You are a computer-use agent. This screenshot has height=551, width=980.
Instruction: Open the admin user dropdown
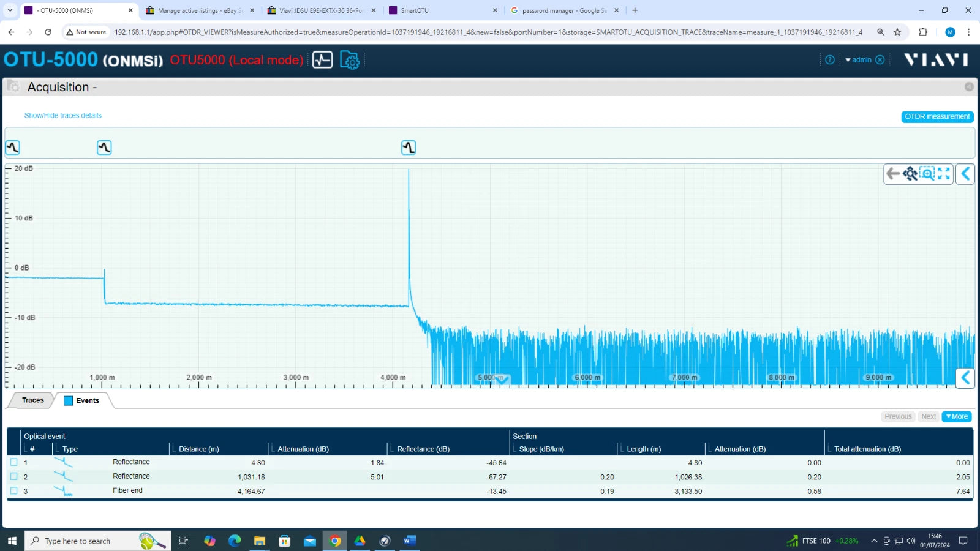[x=858, y=59]
